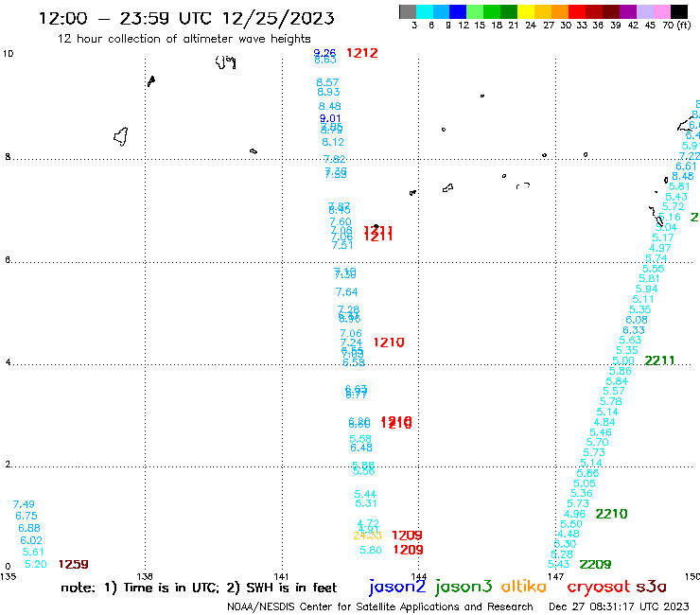Viewport: 700px width, 615px height.
Task: Click the wave height value 5.63
Action: [630, 340]
